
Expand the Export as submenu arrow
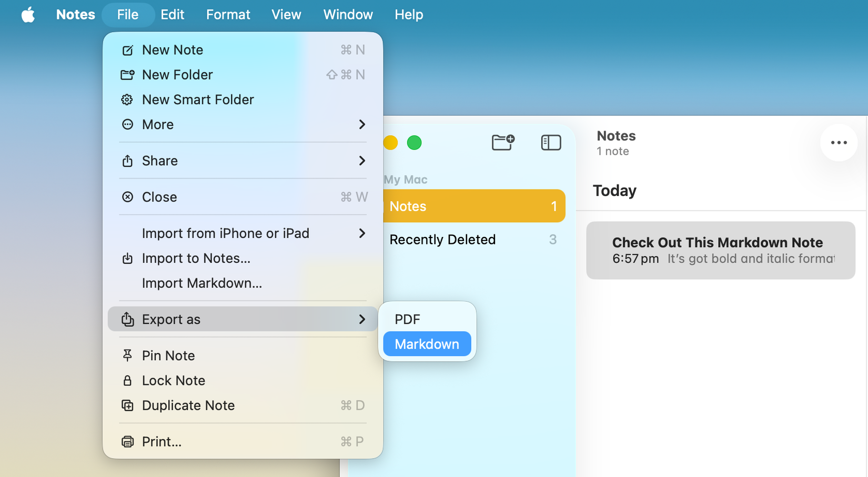click(362, 319)
